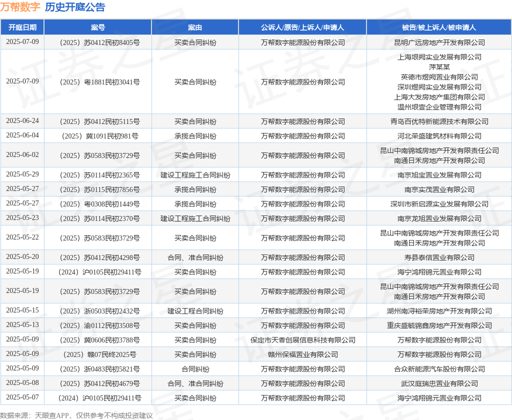Click defendant 寿县泰信置业有限公司
This screenshot has width=512, height=420.
439,257
